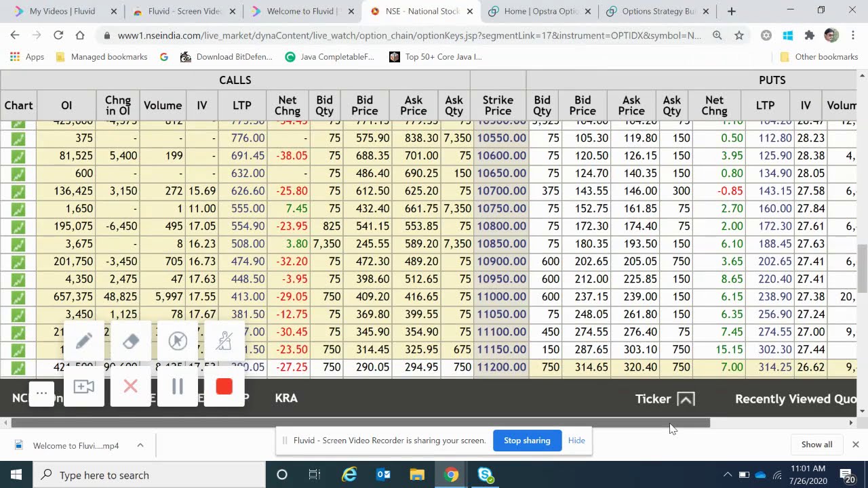Switch to the Home | Opstra tab
Screen dimensions: 868x488
click(x=540, y=12)
